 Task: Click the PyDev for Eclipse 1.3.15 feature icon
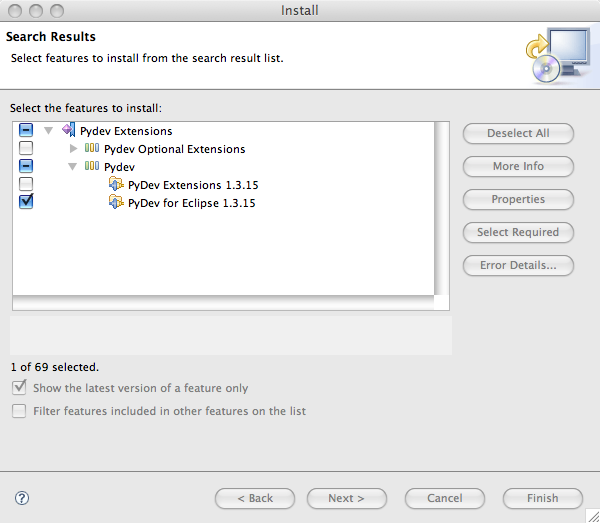tap(116, 202)
